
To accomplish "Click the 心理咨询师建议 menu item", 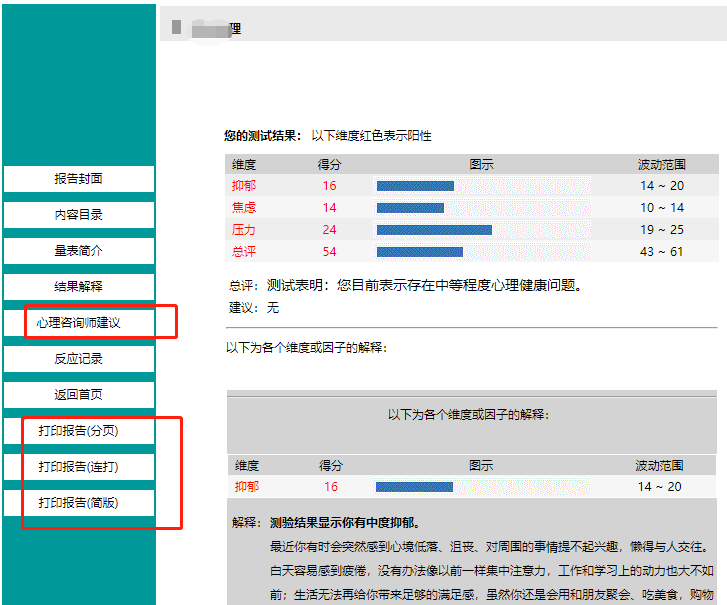I will click(78, 323).
